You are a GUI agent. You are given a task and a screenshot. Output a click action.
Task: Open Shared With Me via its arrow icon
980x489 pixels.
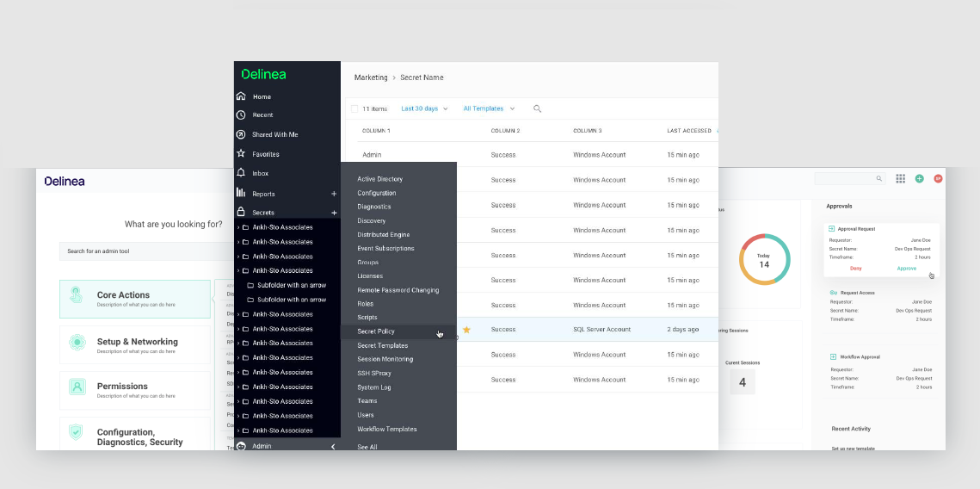click(x=241, y=134)
